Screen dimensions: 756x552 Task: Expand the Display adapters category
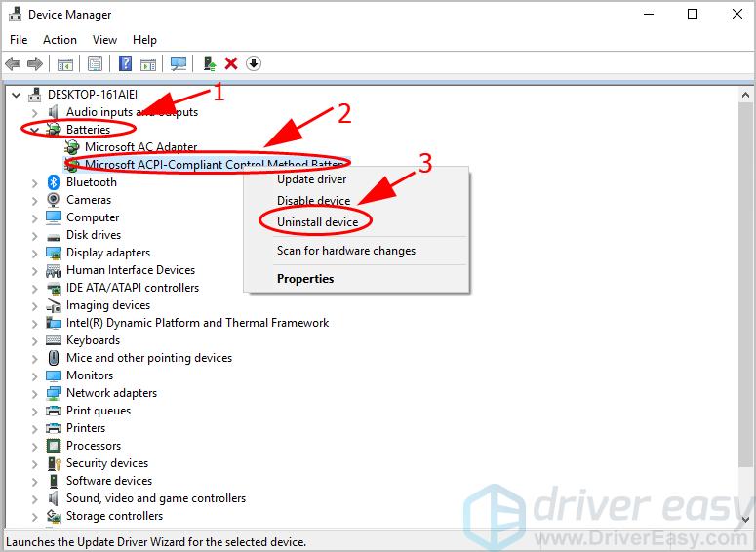click(x=35, y=253)
